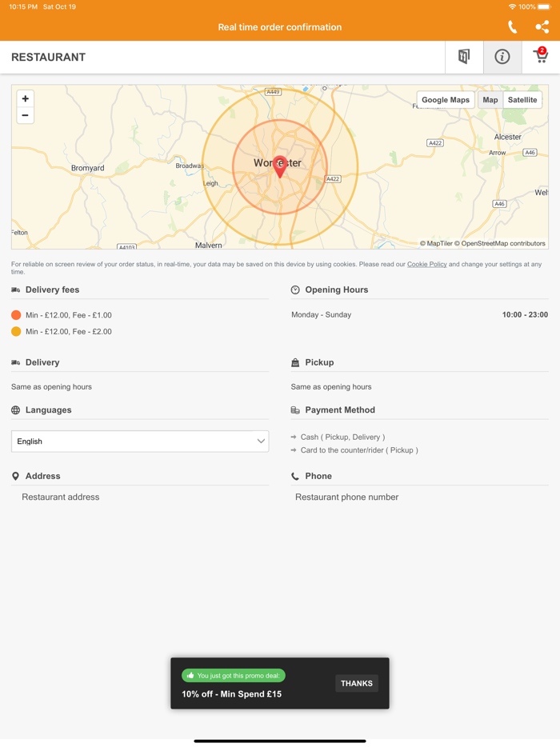The height and width of the screenshot is (747, 560).
Task: Click the Bromyard label on map
Action: tap(88, 168)
